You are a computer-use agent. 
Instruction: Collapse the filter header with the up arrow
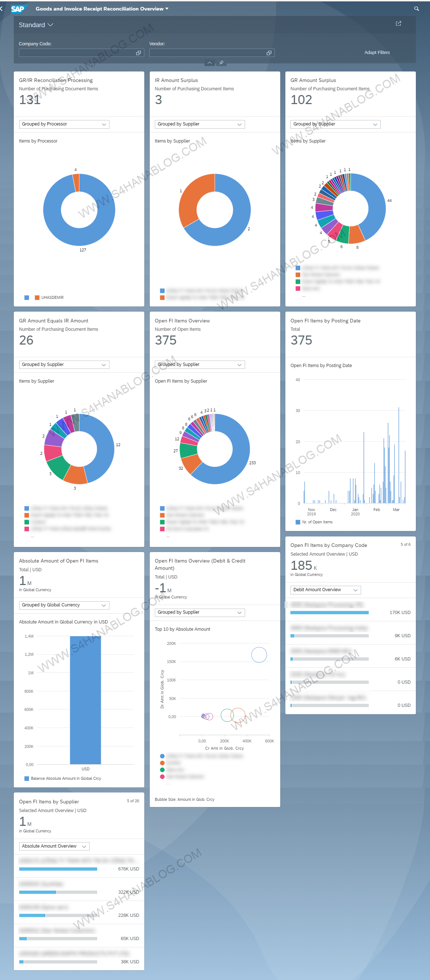coord(210,63)
